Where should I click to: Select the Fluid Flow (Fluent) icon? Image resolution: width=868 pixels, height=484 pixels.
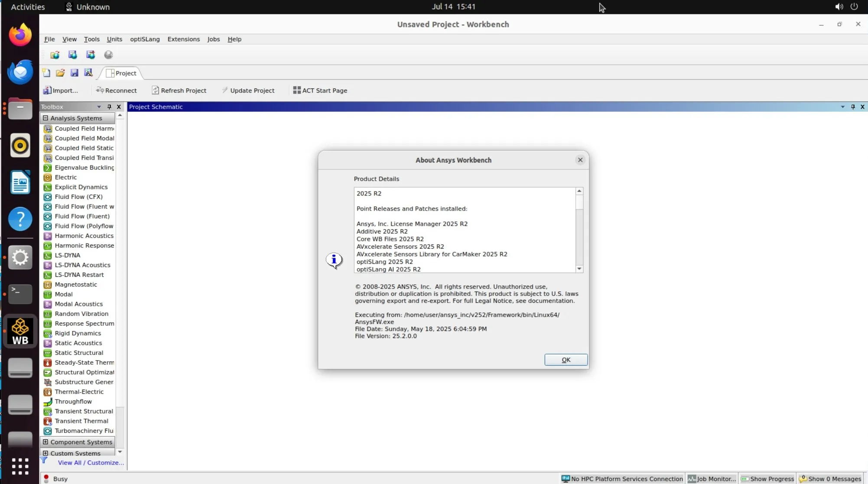pos(48,216)
